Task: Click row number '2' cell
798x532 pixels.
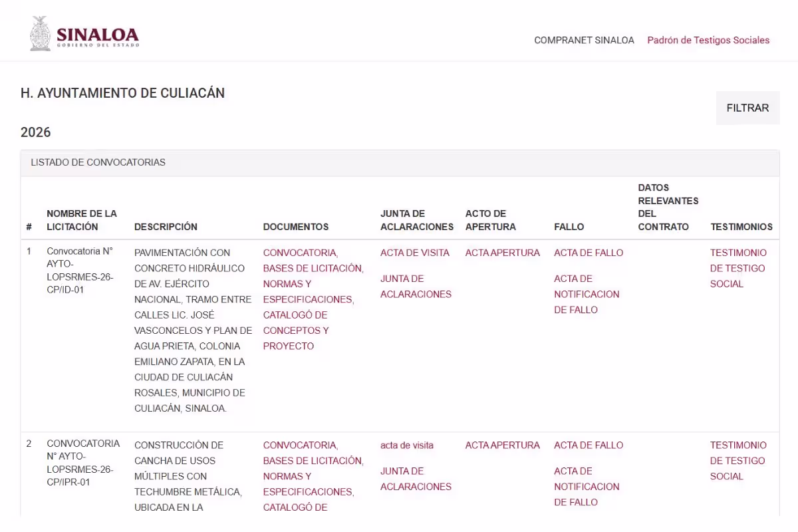Action: pyautogui.click(x=29, y=444)
